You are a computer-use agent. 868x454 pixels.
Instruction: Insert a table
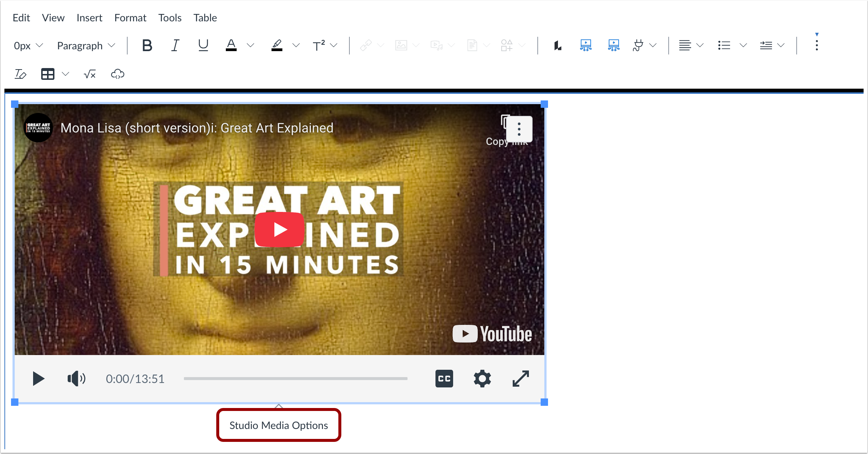[x=48, y=74]
